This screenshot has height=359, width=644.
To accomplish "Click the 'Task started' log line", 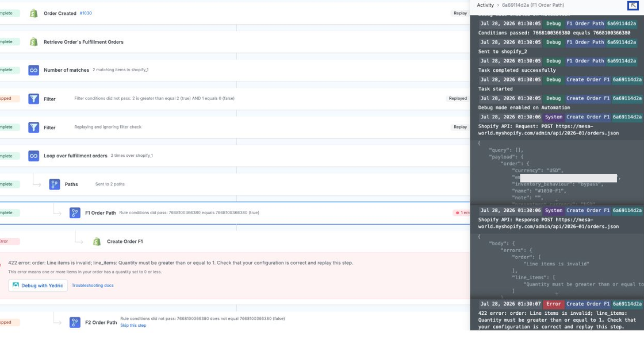I will 495,89.
